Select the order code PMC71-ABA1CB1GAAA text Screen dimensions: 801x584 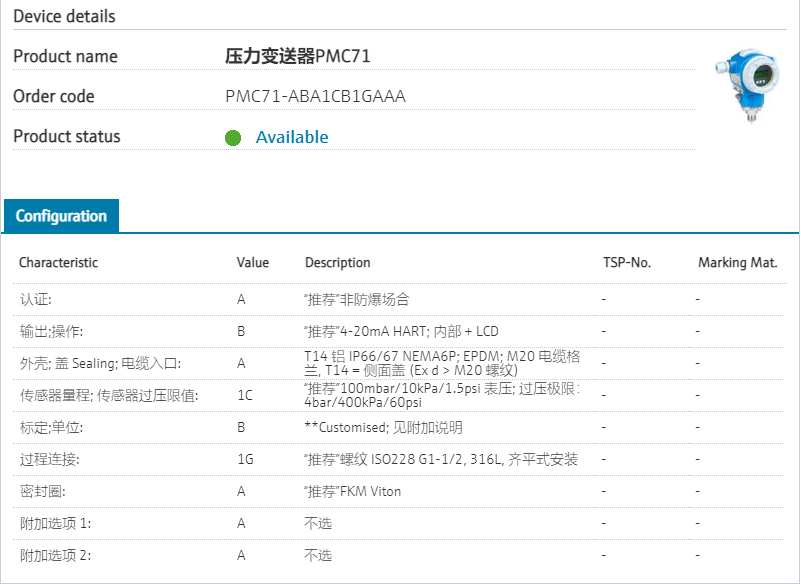315,97
